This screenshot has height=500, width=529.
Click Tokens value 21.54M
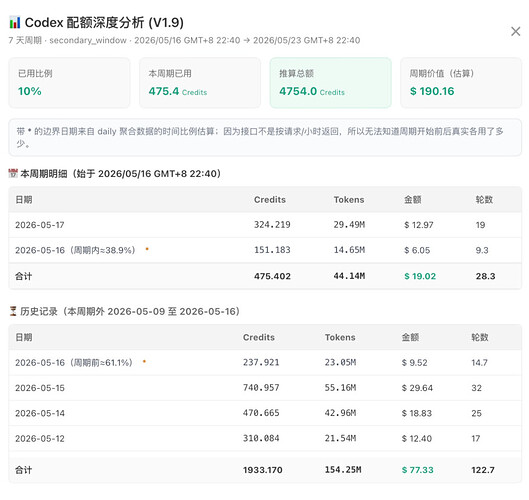tap(340, 438)
